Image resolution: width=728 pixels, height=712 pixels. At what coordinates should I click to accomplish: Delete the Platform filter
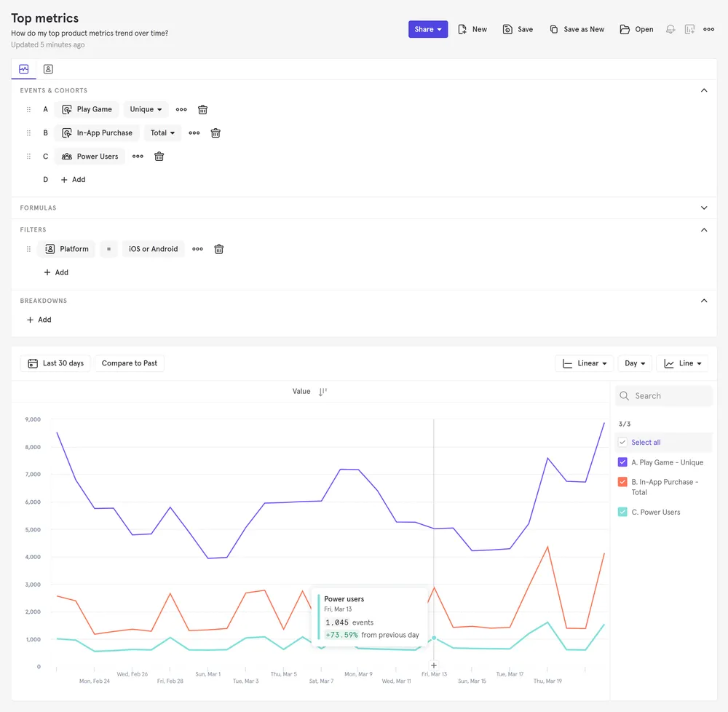click(218, 249)
